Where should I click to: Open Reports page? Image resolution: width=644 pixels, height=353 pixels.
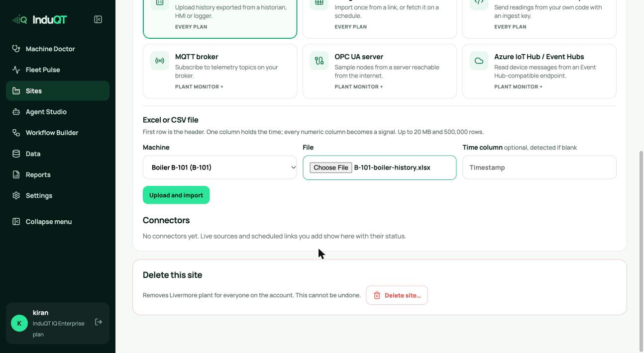58,175
